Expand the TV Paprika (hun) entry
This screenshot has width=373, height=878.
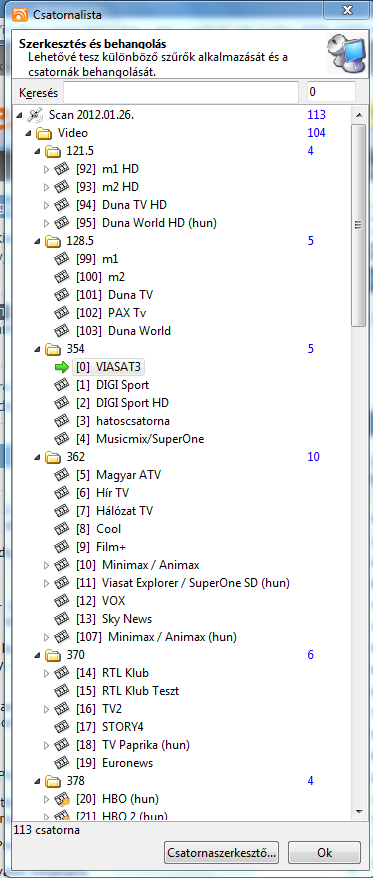46,745
